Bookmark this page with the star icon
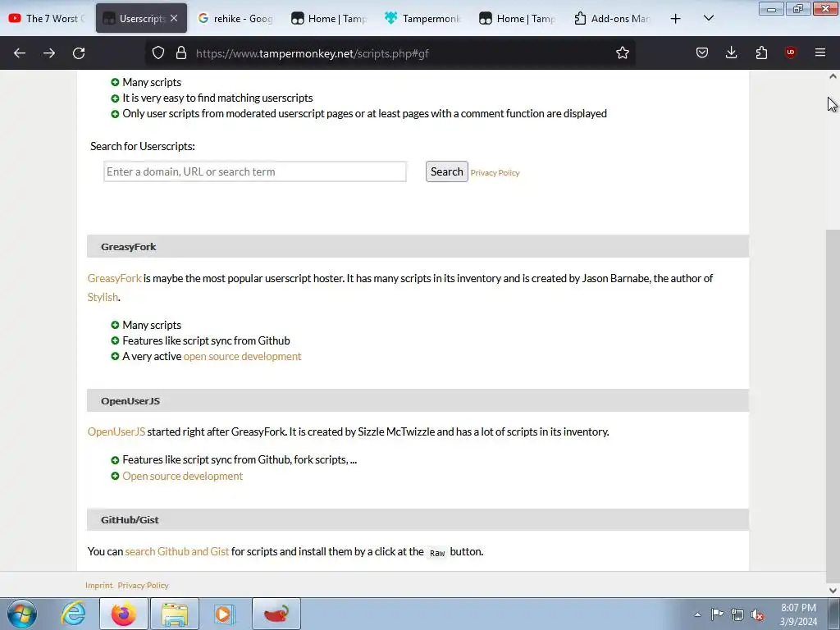This screenshot has height=630, width=840. [x=622, y=53]
